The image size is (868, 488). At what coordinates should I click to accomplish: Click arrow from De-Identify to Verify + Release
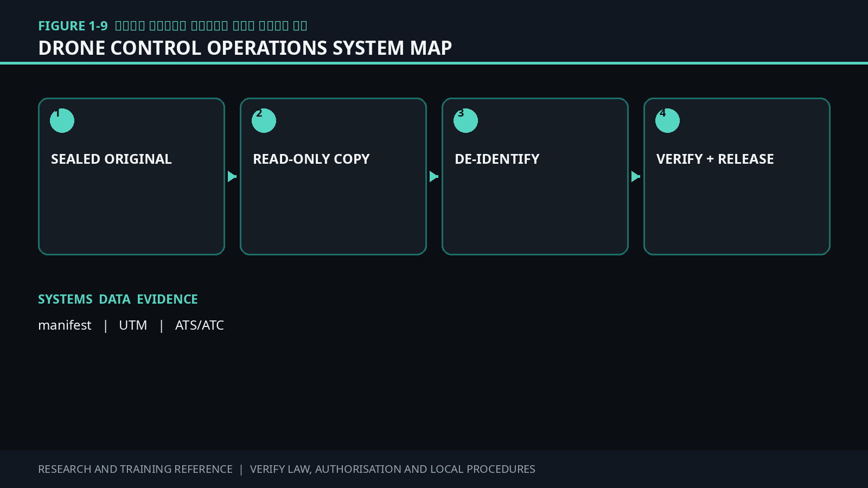(636, 177)
